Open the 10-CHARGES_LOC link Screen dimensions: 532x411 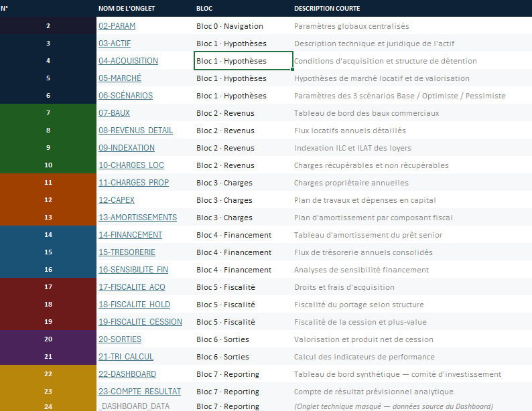pos(131,165)
